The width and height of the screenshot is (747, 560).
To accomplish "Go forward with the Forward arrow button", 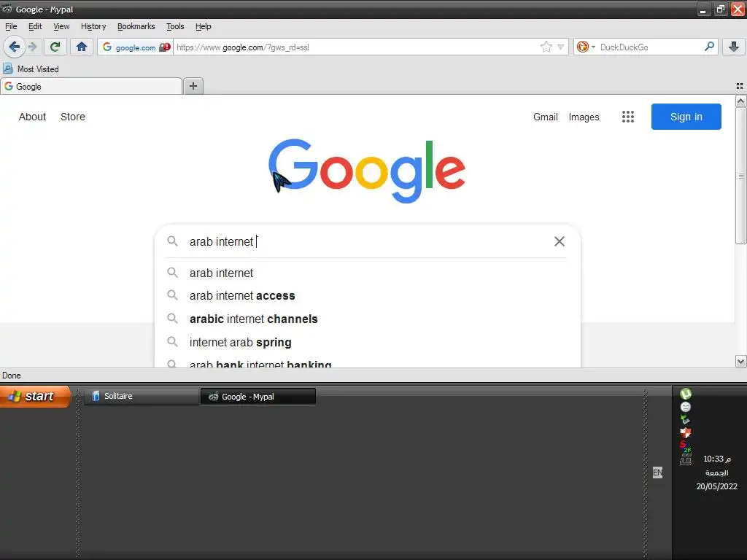I will (32, 47).
